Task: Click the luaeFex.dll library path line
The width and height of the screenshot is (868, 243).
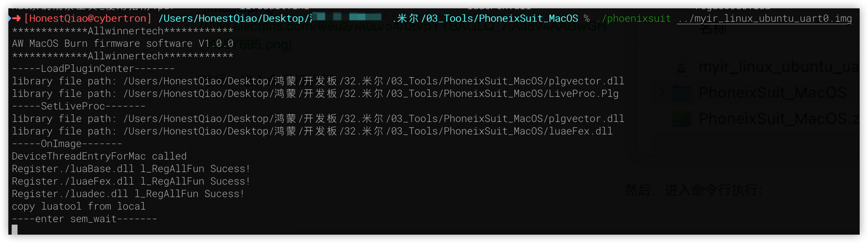Action: point(312,131)
